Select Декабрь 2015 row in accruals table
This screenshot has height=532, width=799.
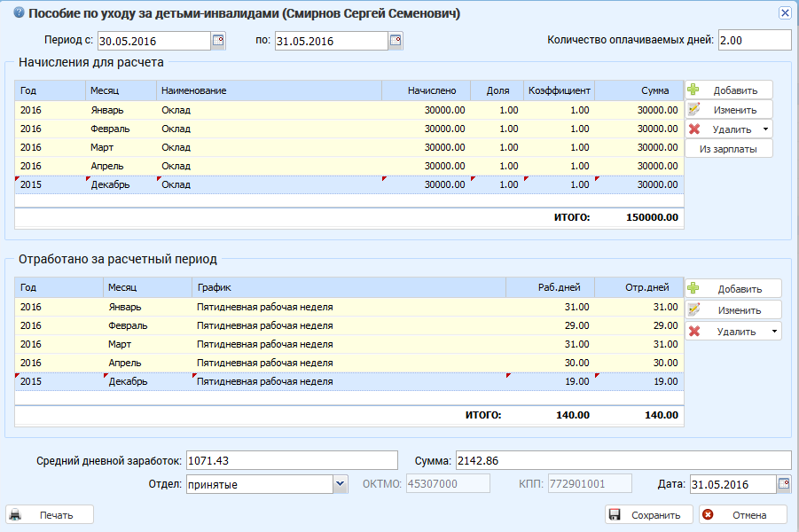349,184
